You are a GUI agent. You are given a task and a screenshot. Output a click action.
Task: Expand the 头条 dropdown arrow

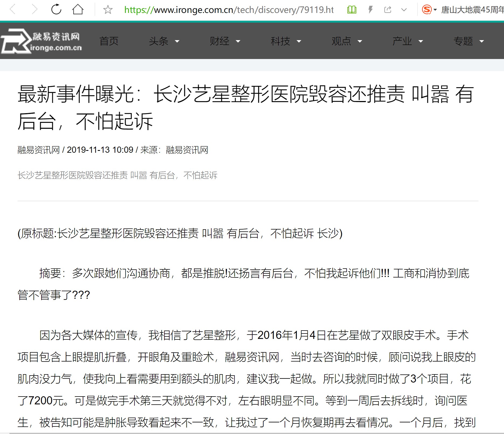coord(177,41)
